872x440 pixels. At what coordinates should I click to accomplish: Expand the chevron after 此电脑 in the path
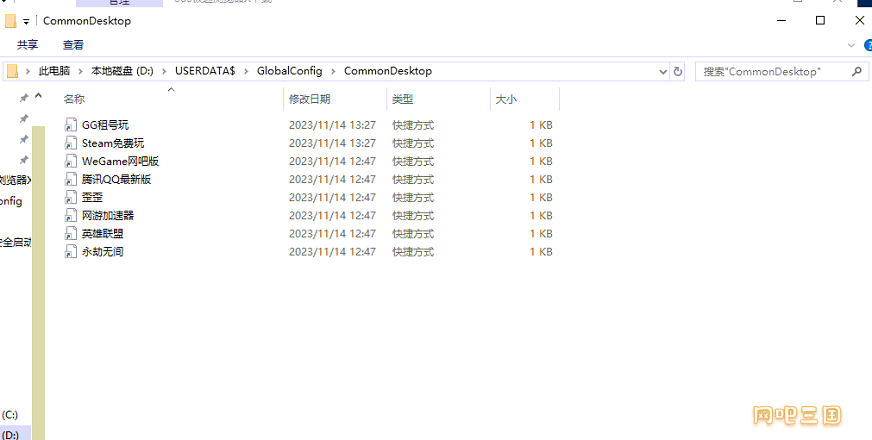pyautogui.click(x=81, y=71)
